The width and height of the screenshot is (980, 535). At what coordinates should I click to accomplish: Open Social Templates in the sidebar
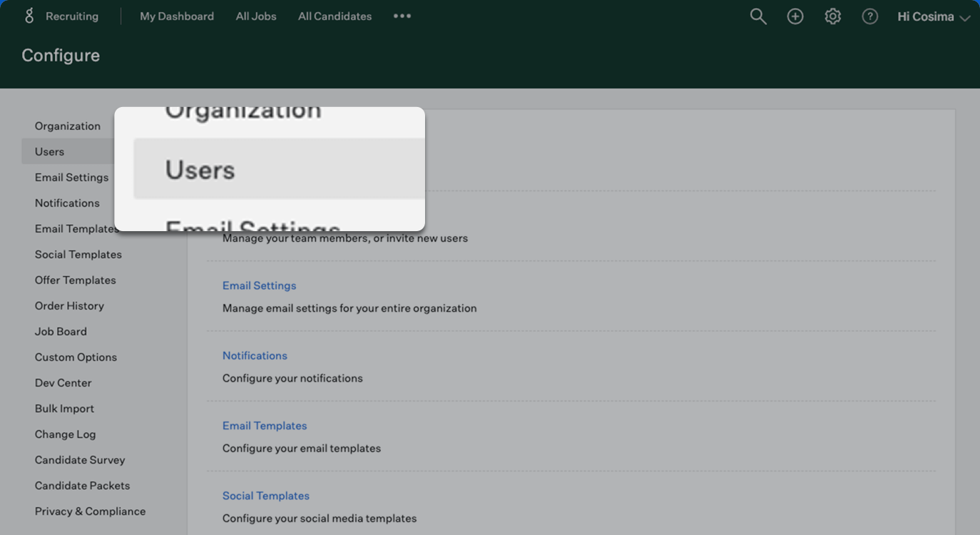pos(78,254)
